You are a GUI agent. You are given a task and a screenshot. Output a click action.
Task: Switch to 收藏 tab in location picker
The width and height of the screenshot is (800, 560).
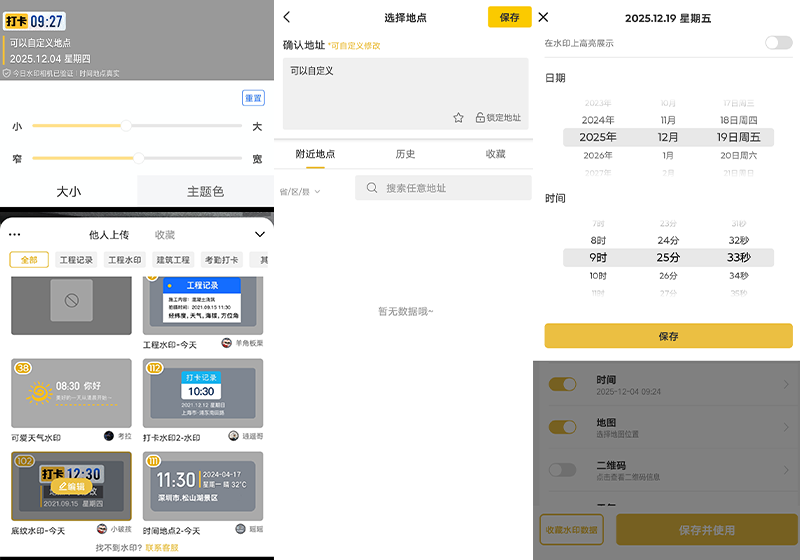(x=495, y=154)
